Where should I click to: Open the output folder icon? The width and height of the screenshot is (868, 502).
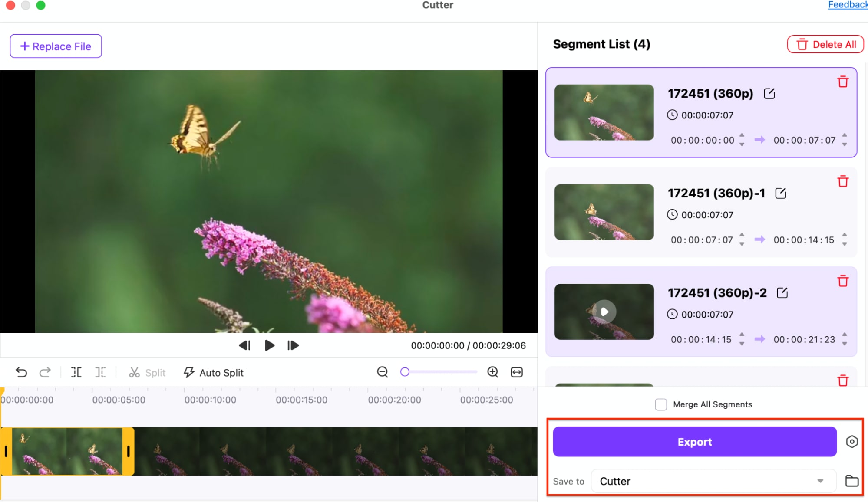pyautogui.click(x=851, y=481)
